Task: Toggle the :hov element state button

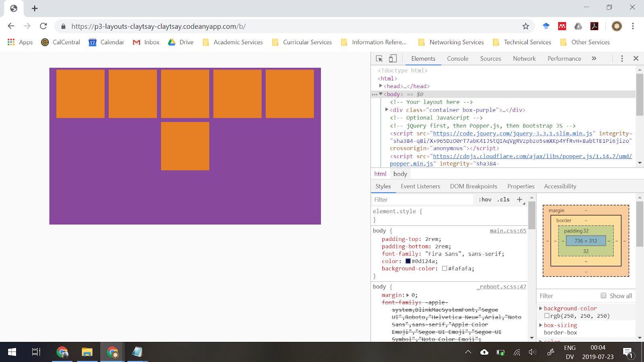Action: click(x=485, y=200)
